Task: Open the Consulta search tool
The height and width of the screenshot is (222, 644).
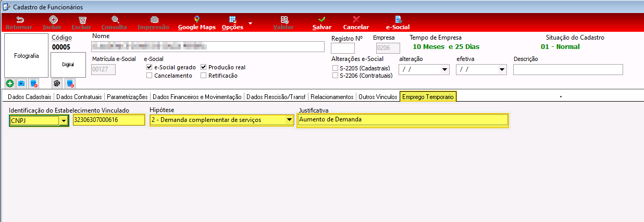Action: [x=114, y=19]
